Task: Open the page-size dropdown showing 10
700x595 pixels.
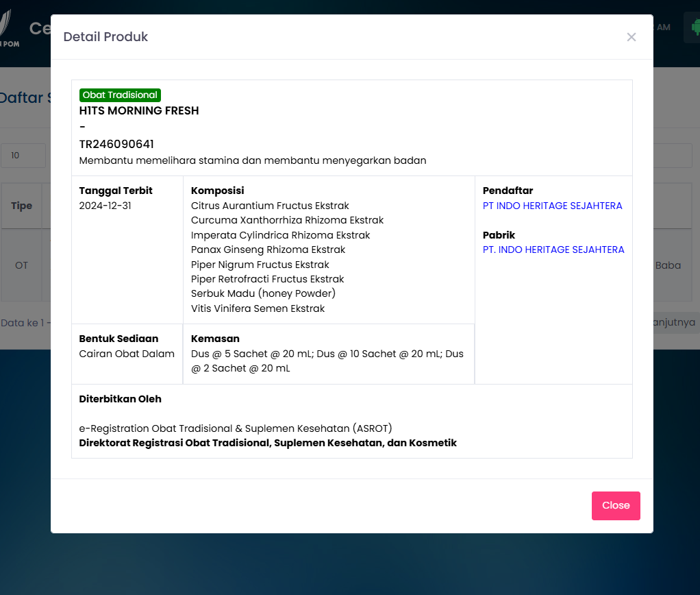Action: (x=24, y=156)
